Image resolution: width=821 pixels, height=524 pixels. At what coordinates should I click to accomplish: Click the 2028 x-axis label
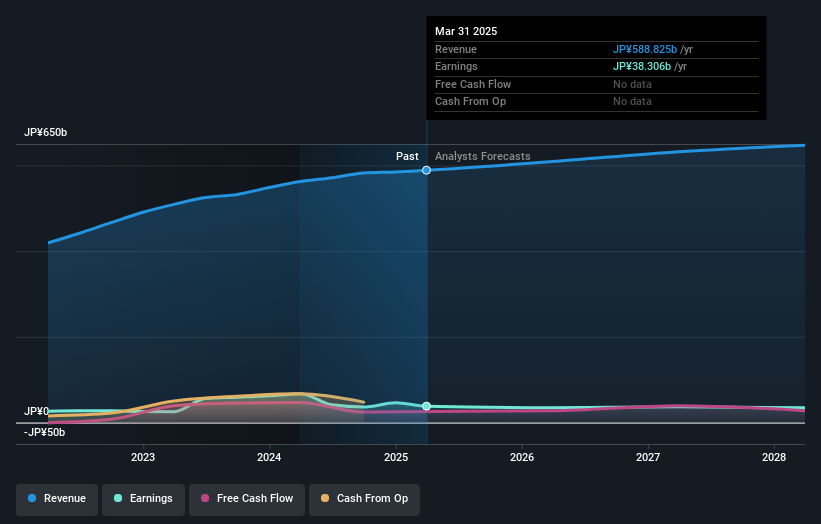click(774, 457)
